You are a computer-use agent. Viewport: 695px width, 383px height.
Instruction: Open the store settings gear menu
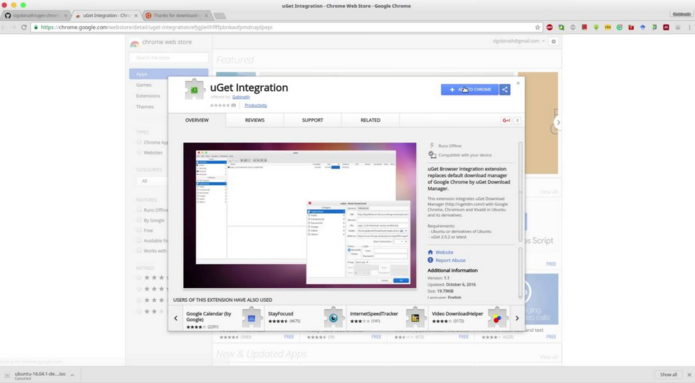[554, 41]
